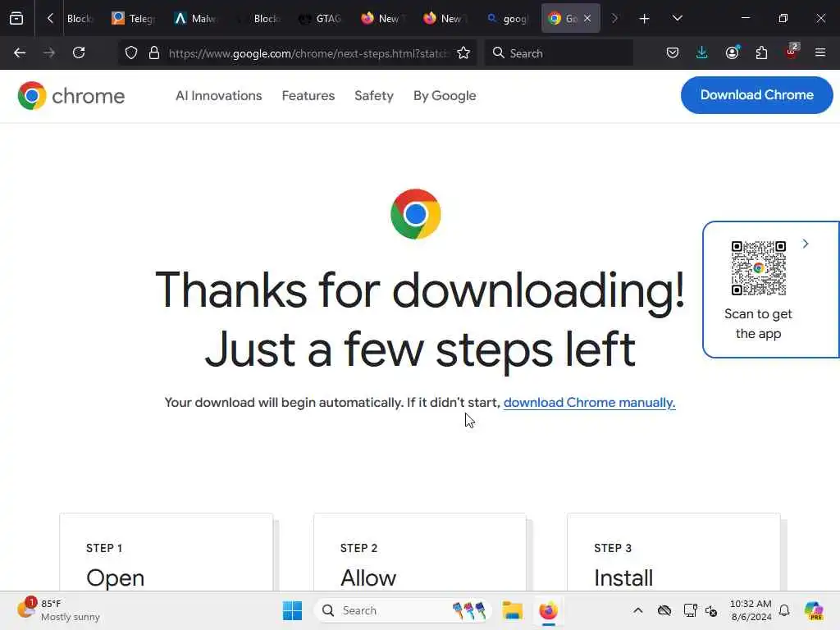Open tracking protection shield icon
Image resolution: width=840 pixels, height=630 pixels.
point(131,53)
